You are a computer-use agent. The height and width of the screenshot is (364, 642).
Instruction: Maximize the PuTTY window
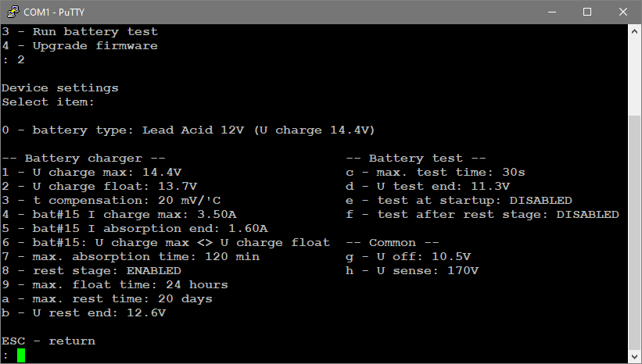point(587,12)
